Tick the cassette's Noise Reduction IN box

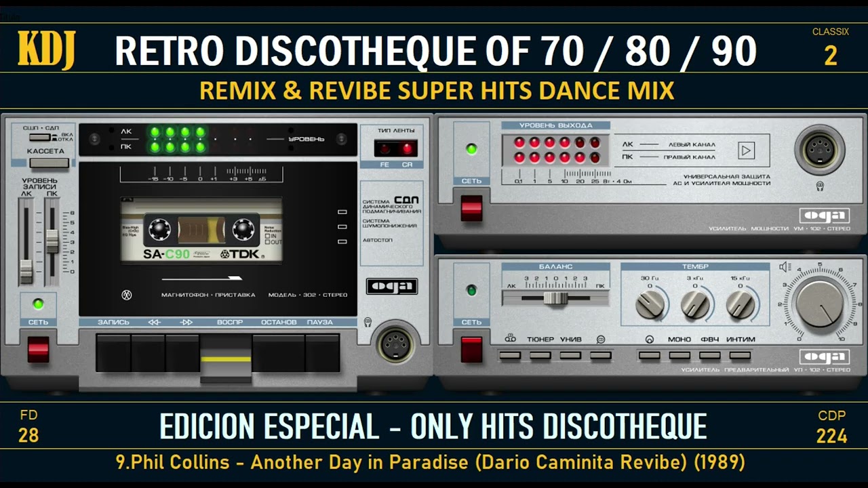pyautogui.click(x=267, y=235)
